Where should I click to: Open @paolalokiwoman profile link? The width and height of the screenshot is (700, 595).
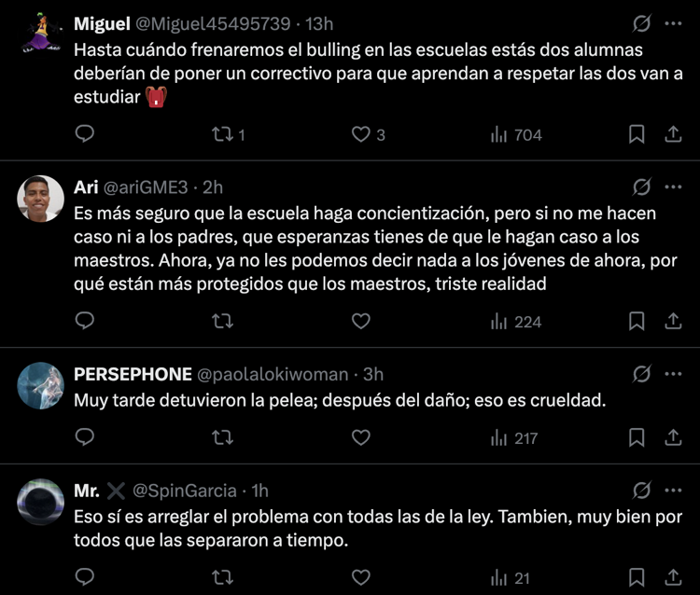point(273,375)
